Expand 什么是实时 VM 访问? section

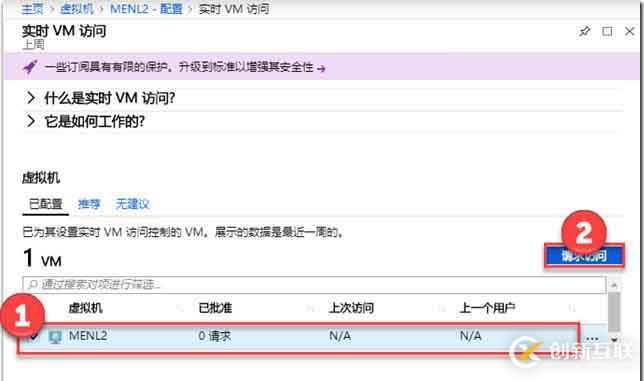click(101, 98)
